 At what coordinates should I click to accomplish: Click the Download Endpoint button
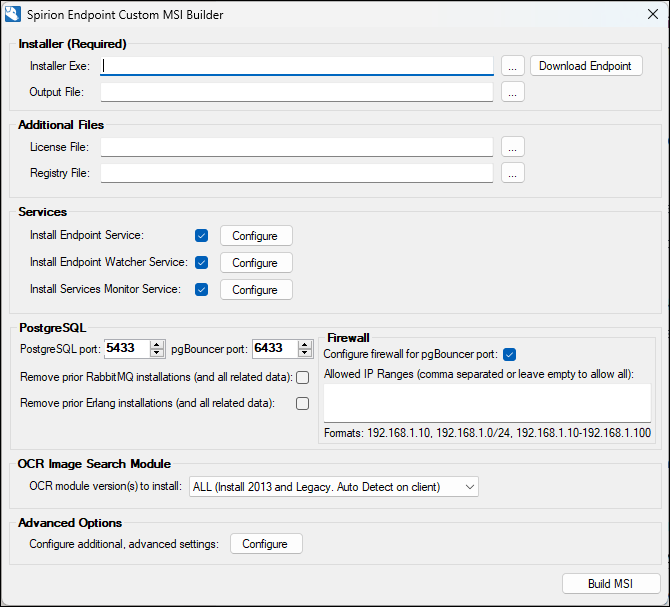(x=585, y=66)
